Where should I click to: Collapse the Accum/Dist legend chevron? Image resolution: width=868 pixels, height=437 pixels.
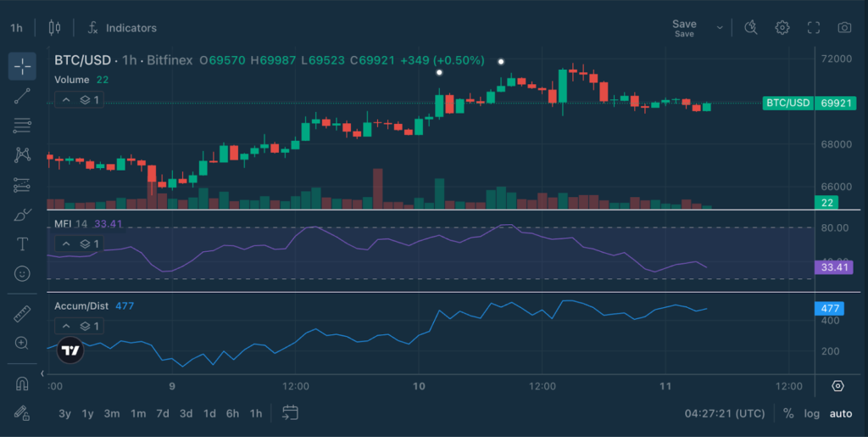click(66, 326)
